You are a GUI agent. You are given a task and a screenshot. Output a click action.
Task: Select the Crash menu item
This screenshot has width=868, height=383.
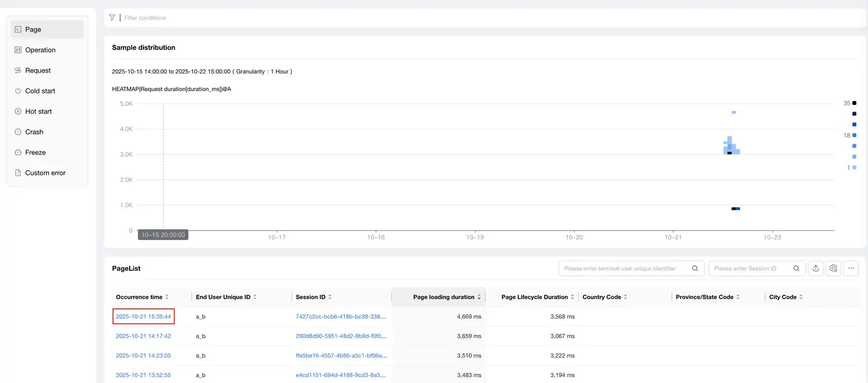coord(34,132)
